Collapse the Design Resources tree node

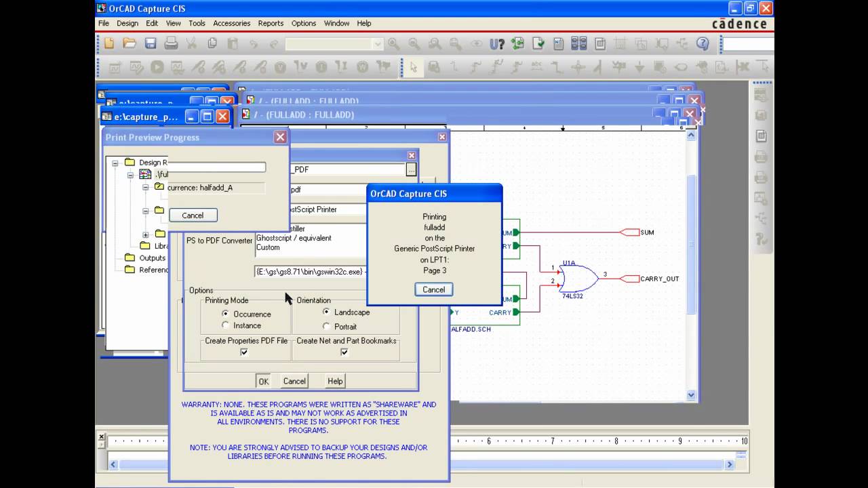(115, 163)
